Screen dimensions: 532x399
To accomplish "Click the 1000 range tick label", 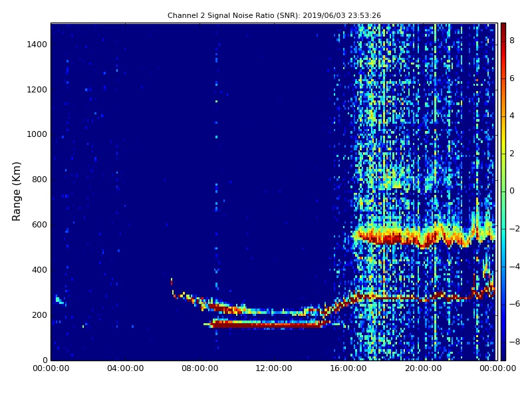I will pyautogui.click(x=37, y=134).
